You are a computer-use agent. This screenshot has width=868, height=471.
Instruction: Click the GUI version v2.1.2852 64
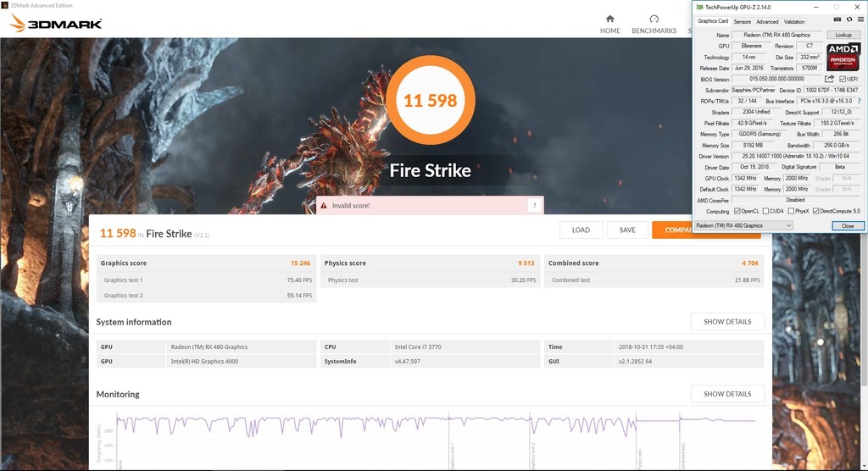pos(636,362)
